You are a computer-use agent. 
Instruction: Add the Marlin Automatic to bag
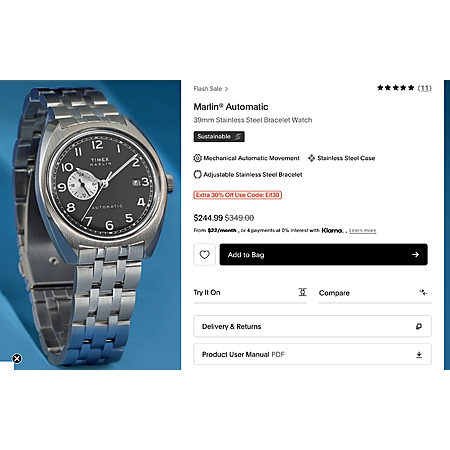pyautogui.click(x=323, y=255)
